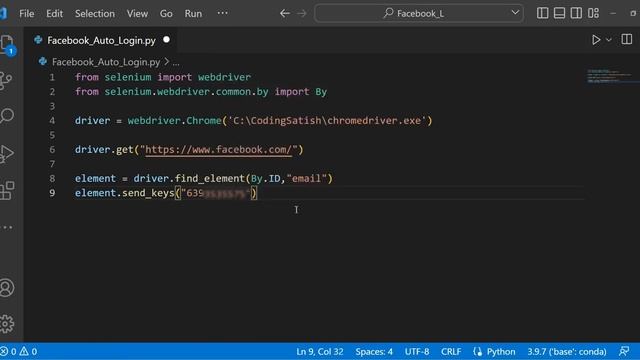Click the "email" string on line 8
The image size is (640, 360).
(307, 178)
